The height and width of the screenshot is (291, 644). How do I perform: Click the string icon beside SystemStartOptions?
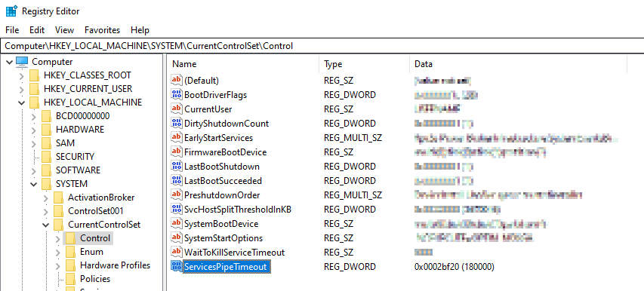[x=177, y=238]
